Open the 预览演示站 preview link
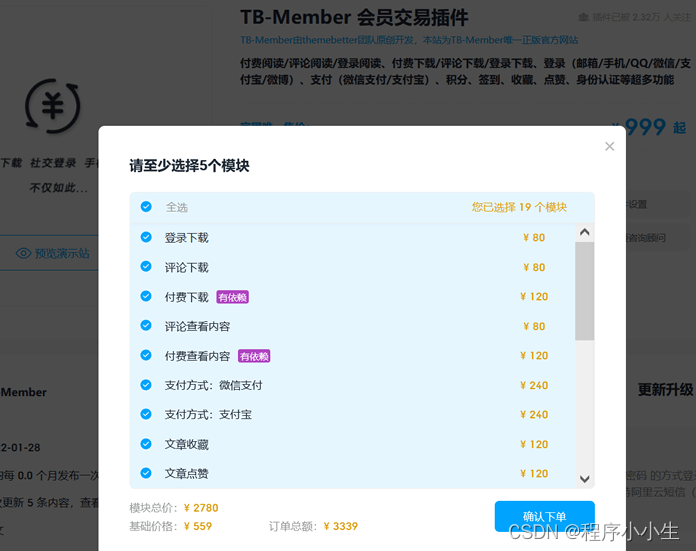 (53, 254)
